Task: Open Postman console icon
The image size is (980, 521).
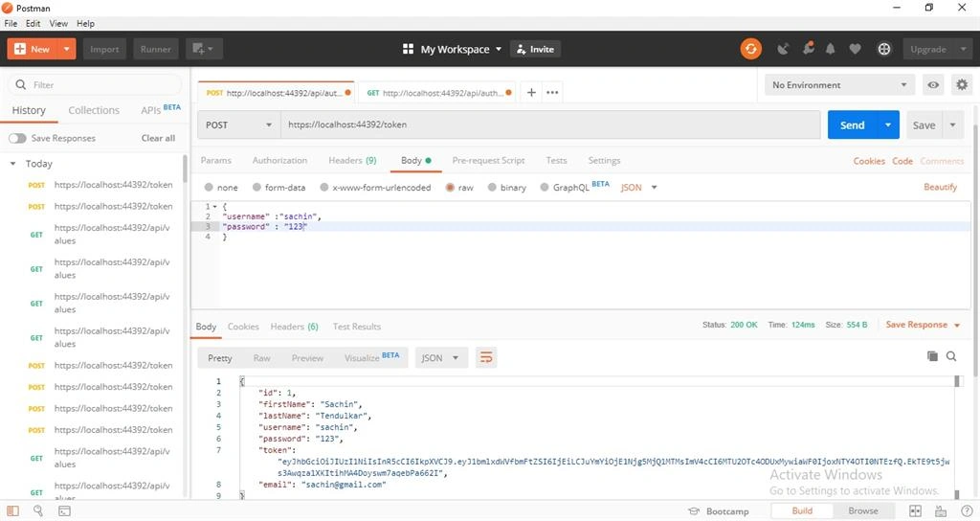Action: click(64, 511)
